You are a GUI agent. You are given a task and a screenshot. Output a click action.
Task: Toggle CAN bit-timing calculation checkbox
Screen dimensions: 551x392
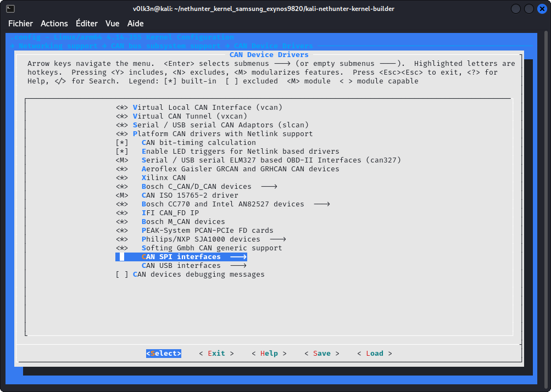coord(122,143)
